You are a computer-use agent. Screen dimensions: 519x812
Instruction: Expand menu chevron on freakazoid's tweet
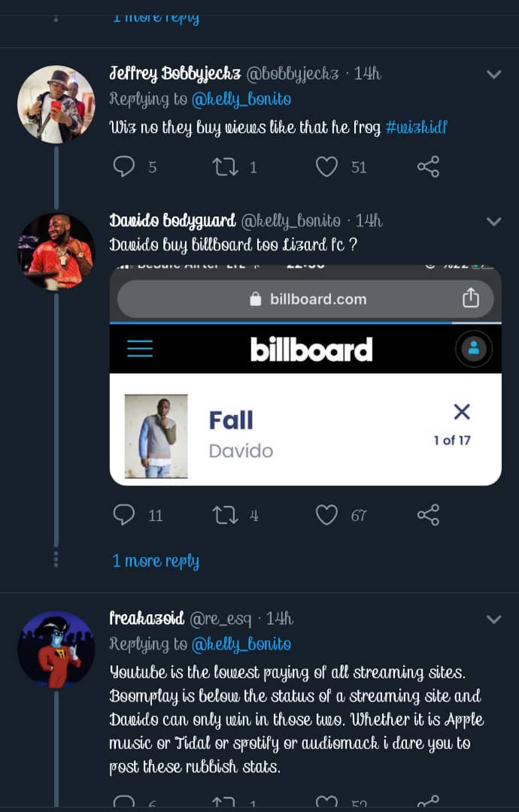coord(493,620)
